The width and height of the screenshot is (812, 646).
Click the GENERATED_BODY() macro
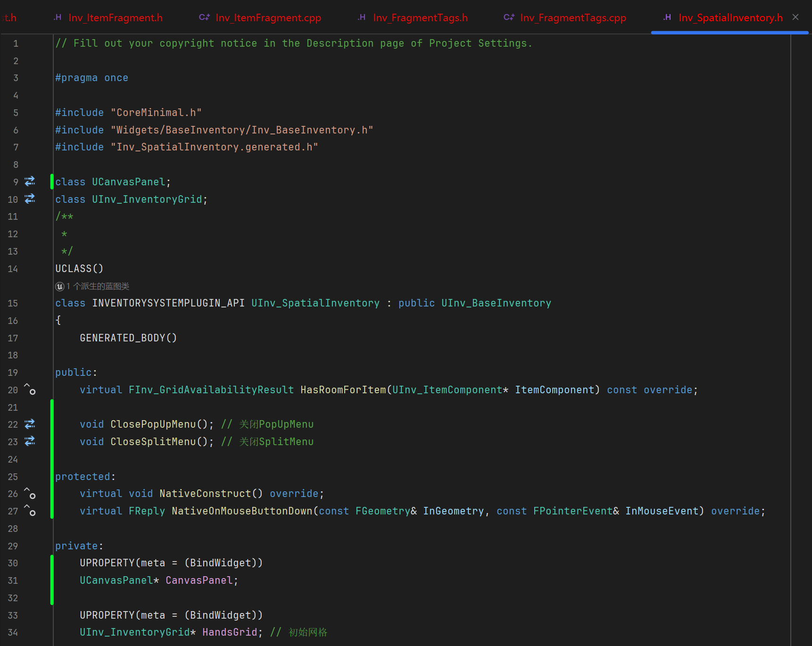[x=128, y=338]
